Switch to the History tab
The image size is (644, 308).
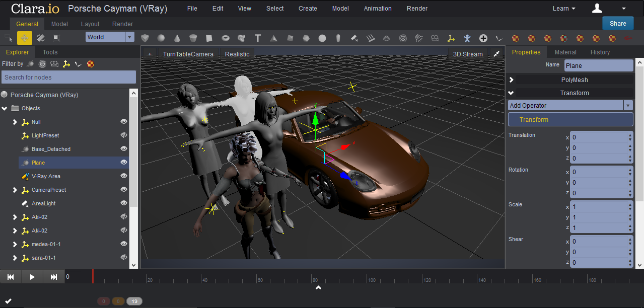tap(600, 52)
